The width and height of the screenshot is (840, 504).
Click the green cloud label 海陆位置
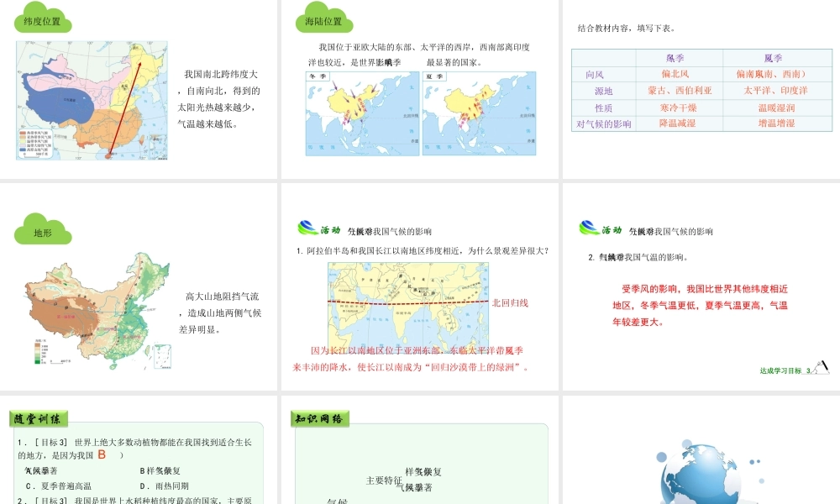(x=324, y=18)
